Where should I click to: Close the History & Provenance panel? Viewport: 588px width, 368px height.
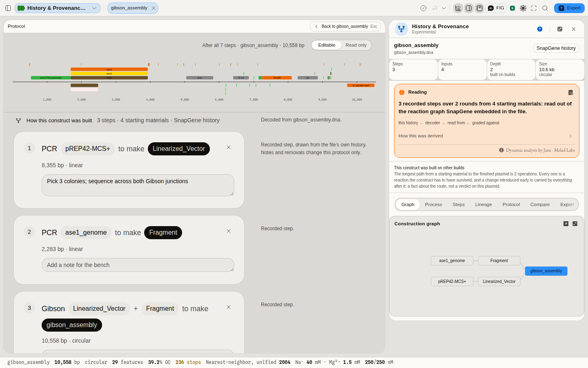point(574,29)
